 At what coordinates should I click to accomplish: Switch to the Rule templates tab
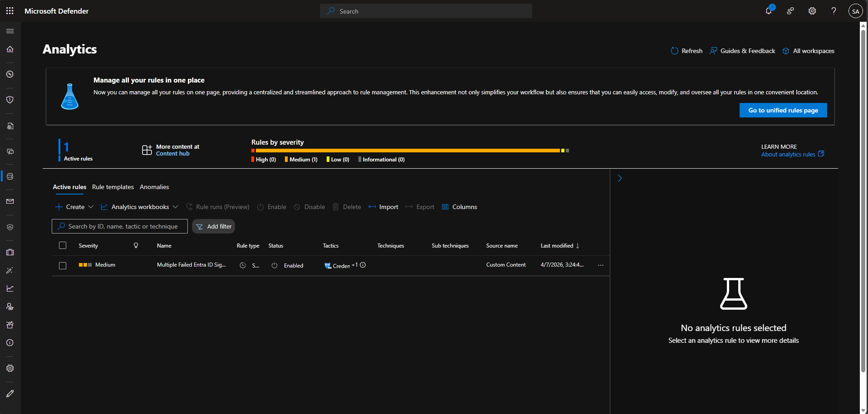pos(113,187)
